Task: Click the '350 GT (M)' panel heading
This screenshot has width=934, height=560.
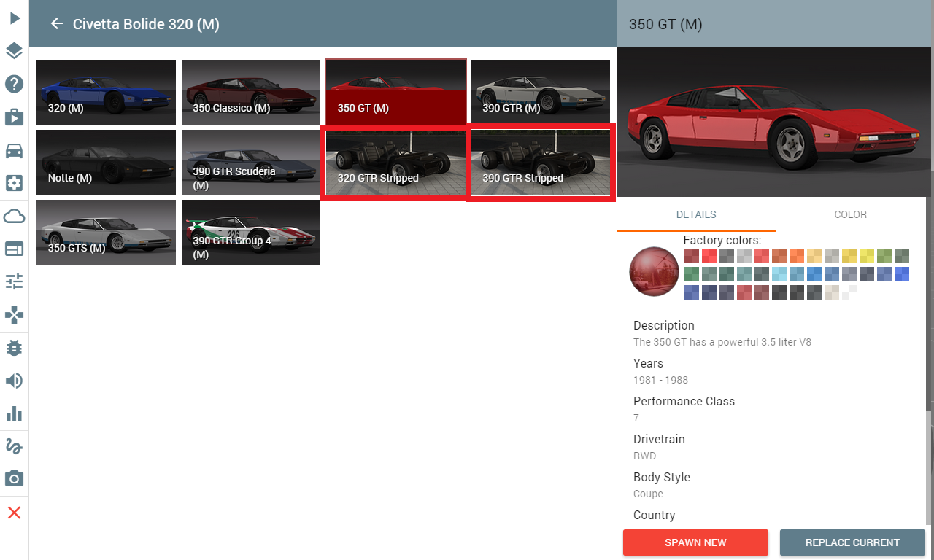Action: pyautogui.click(x=665, y=24)
